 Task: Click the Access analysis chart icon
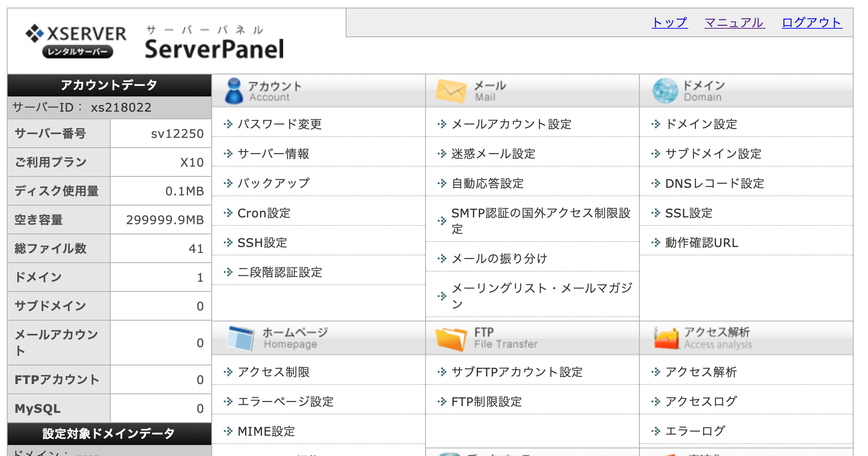(x=666, y=339)
